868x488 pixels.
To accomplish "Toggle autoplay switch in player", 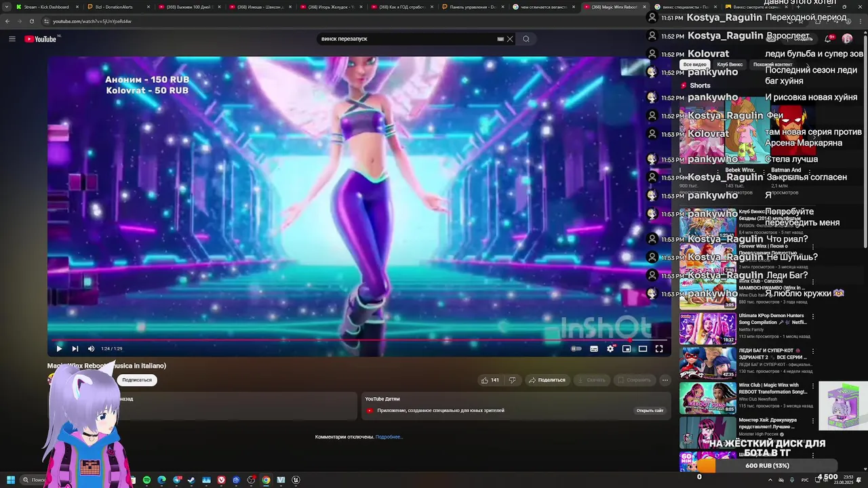I will (576, 348).
